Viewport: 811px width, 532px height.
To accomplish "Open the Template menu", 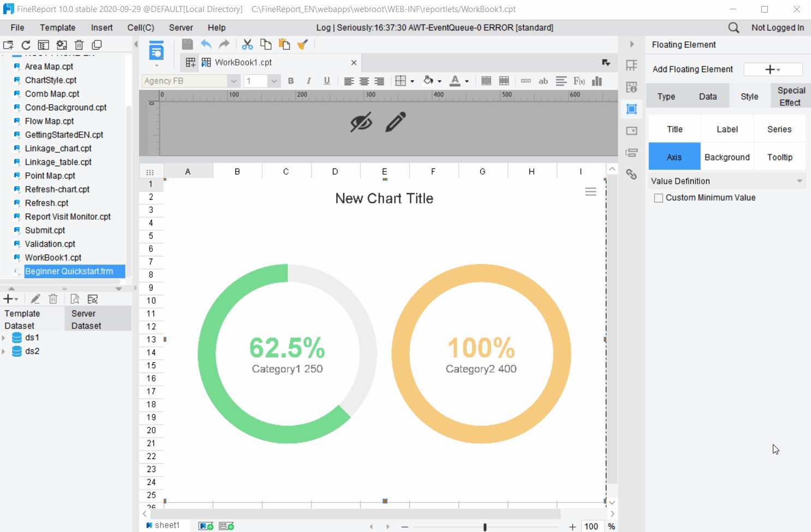I will (57, 27).
